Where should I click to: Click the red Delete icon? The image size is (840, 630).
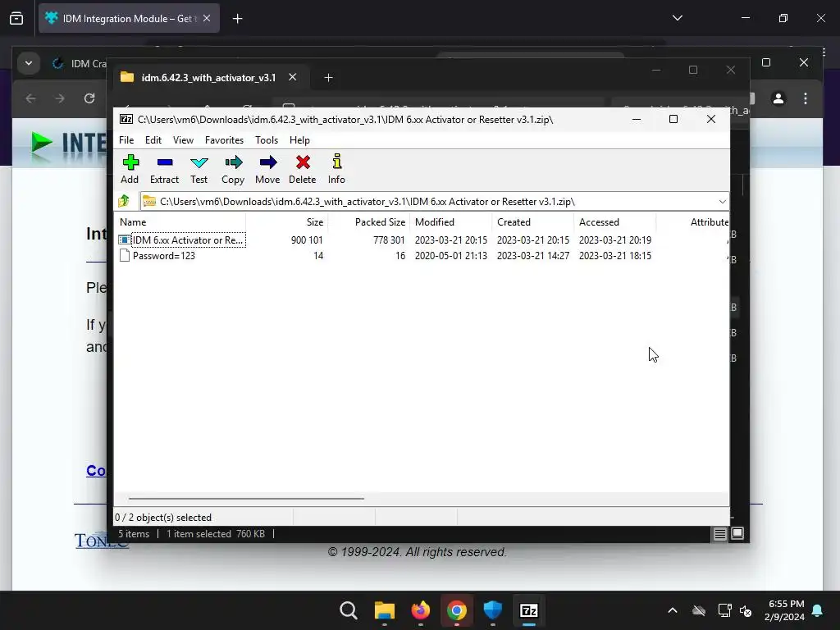tap(303, 169)
